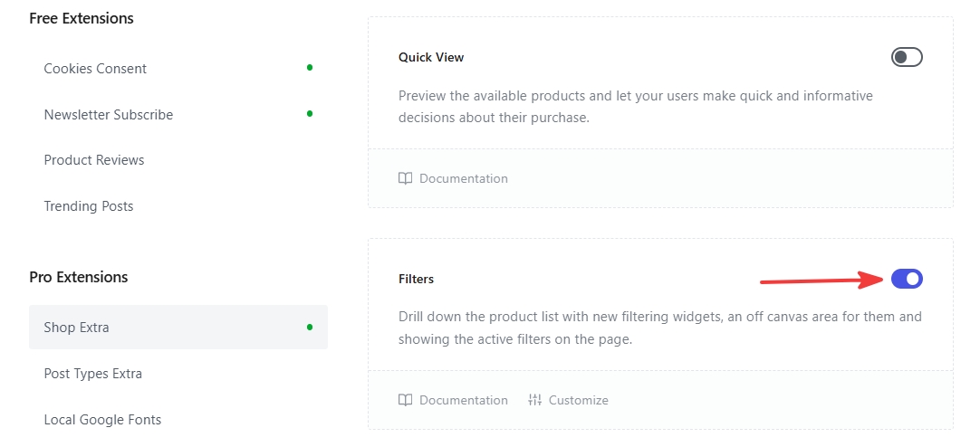Image resolution: width=980 pixels, height=447 pixels.
Task: Disable the Filters toggle switch
Action: tap(907, 279)
